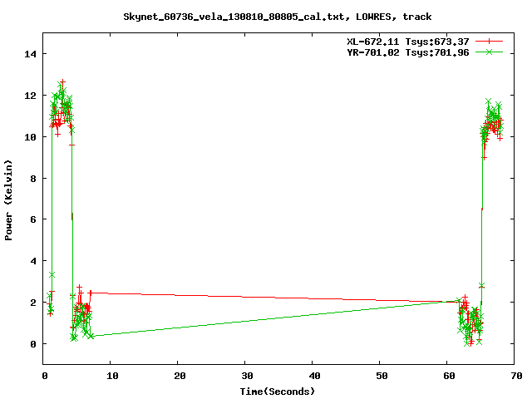532x399 pixels.
Task: Click the y-axis tick label 10
Action: click(31, 137)
